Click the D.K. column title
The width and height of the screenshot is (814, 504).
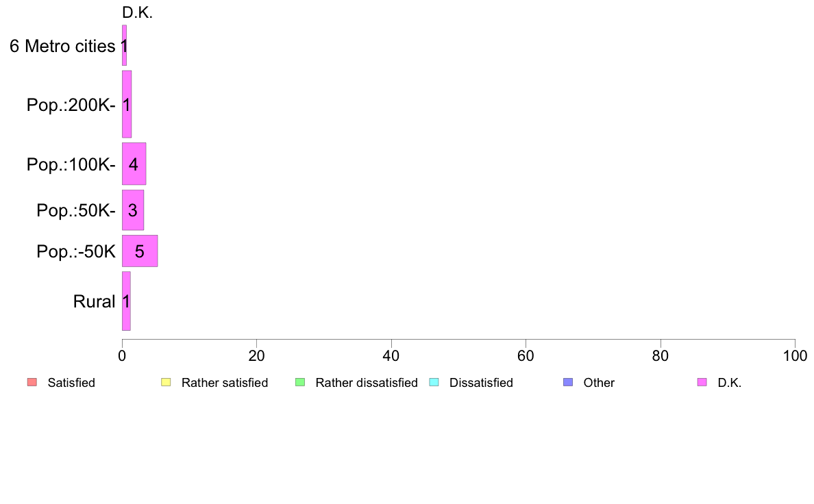pos(137,12)
